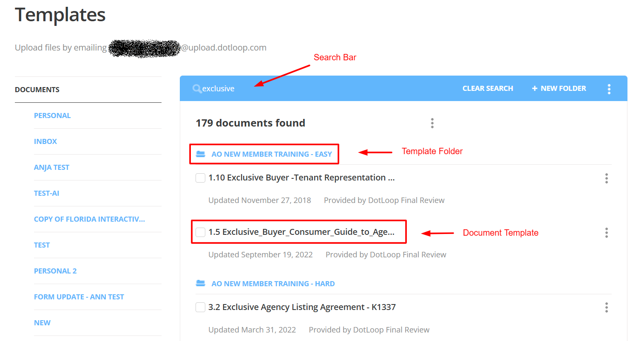The image size is (644, 341).
Task: Open the three-dot menu for 1.5 Exclusive_Buyer_Consumer_Guide
Action: pyautogui.click(x=606, y=233)
